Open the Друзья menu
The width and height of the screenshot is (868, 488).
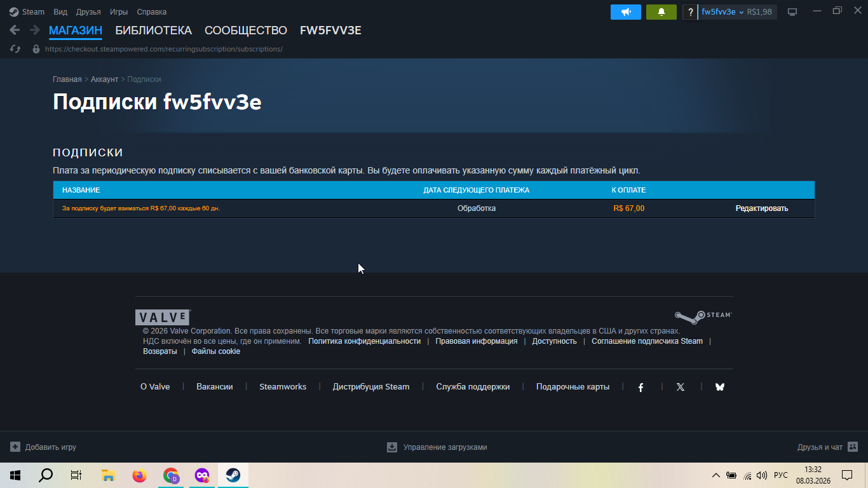click(88, 12)
